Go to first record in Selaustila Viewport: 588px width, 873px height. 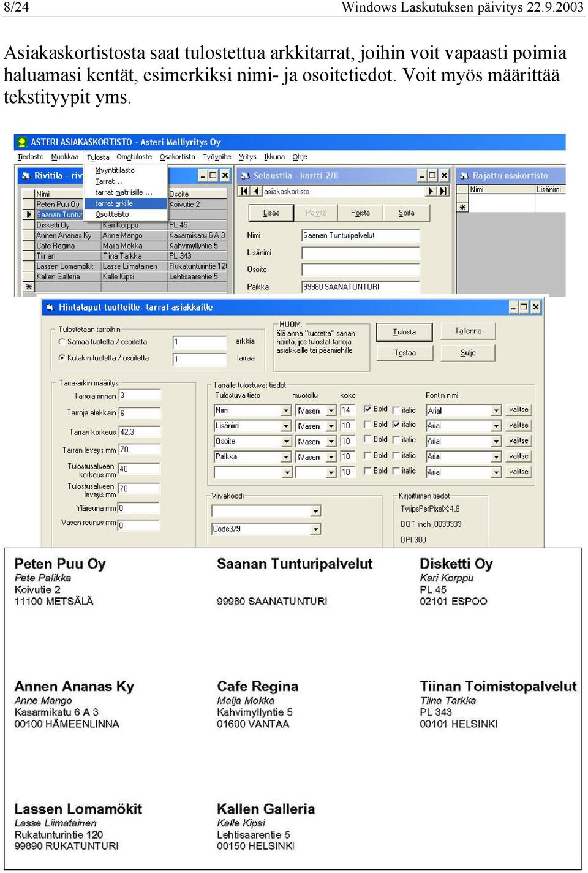pyautogui.click(x=244, y=191)
